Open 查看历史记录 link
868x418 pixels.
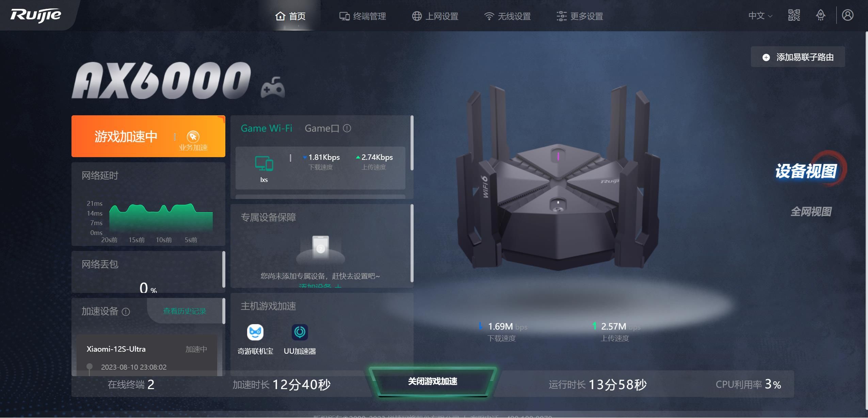184,311
